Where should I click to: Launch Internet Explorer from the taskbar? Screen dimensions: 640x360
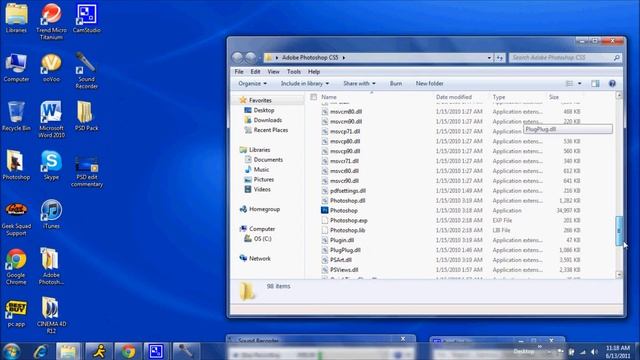tap(40, 351)
